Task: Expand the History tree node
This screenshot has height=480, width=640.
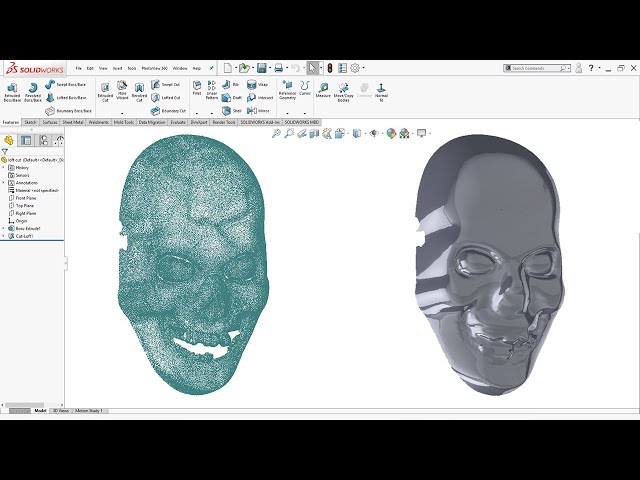Action: click(4, 167)
